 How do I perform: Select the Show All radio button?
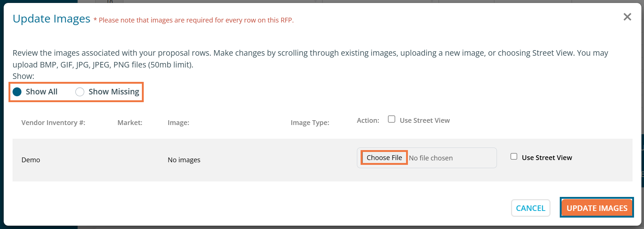tap(17, 92)
